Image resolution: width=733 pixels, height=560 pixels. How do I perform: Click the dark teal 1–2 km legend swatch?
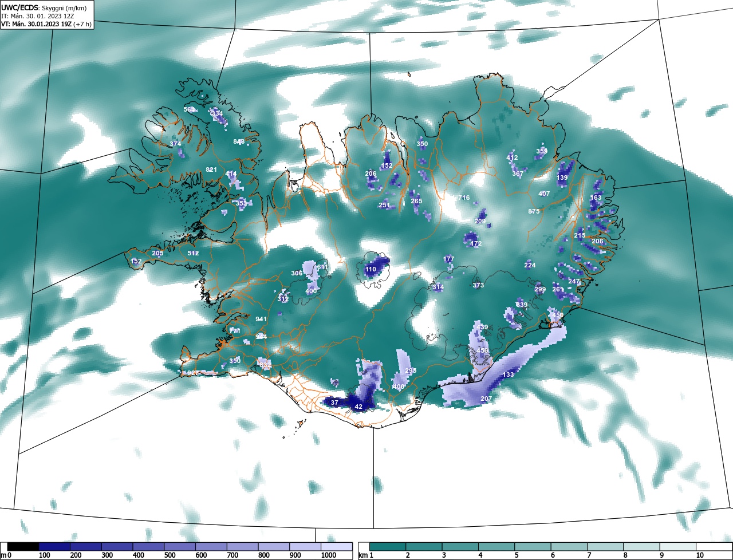388,547
